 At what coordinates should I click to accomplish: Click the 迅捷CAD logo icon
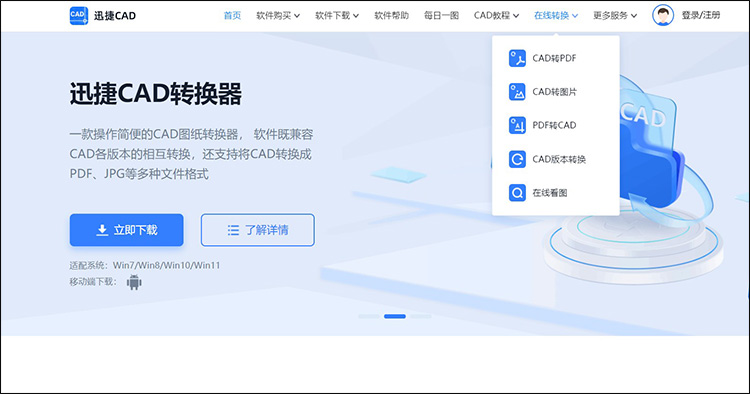coord(79,16)
